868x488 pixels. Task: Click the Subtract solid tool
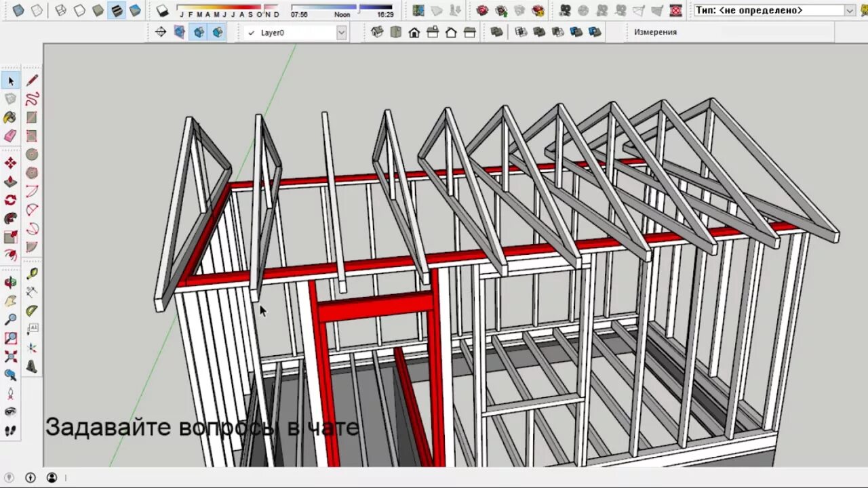[x=558, y=32]
